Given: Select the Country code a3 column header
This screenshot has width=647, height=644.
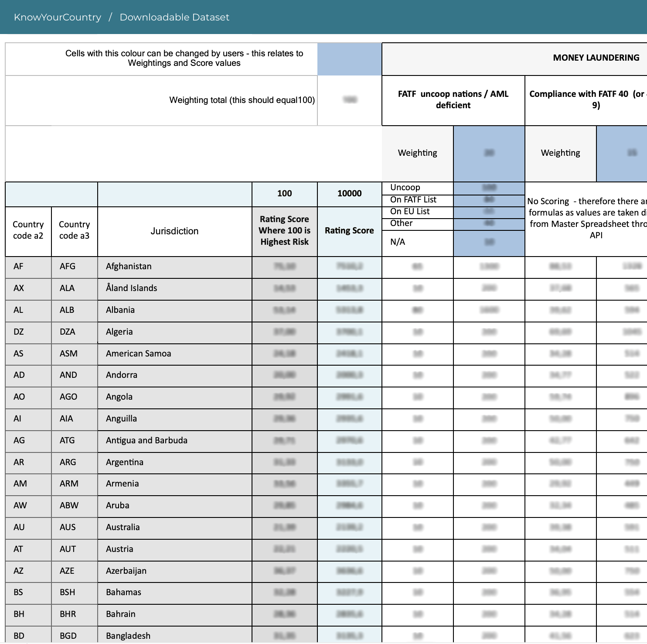Looking at the screenshot, I should [x=75, y=231].
